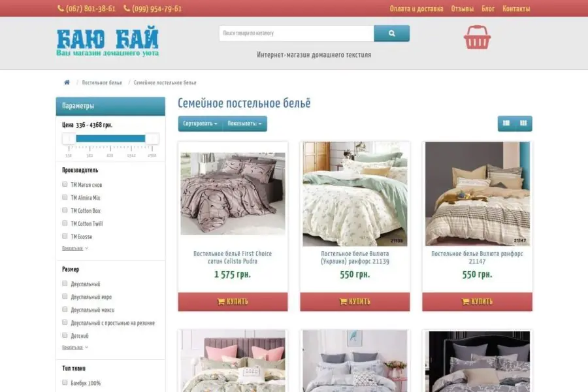Focus the catalog search input field

296,33
